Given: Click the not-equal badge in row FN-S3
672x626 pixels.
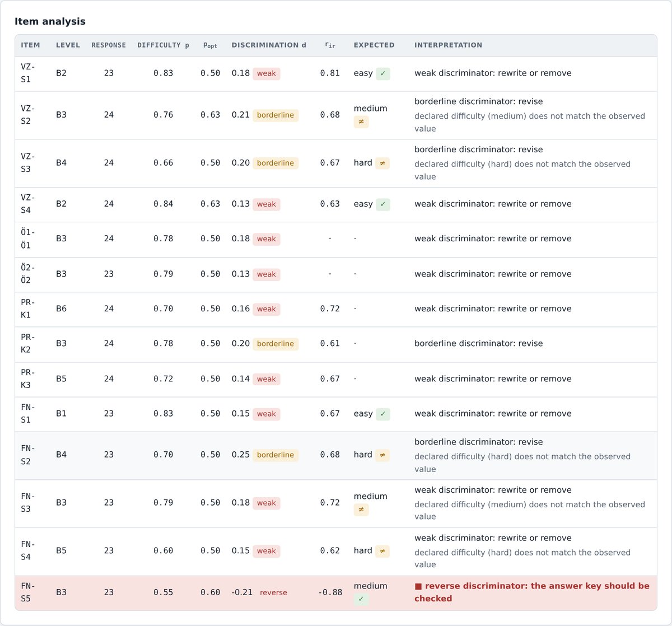Looking at the screenshot, I should coord(361,510).
